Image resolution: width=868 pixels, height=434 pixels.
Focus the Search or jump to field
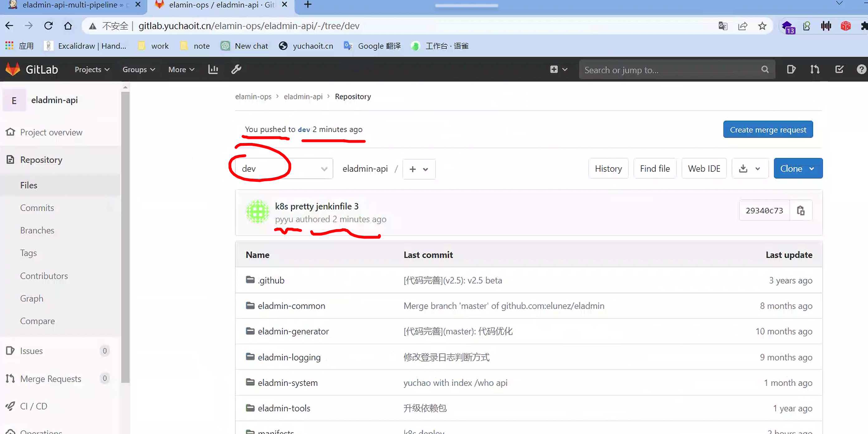click(670, 70)
